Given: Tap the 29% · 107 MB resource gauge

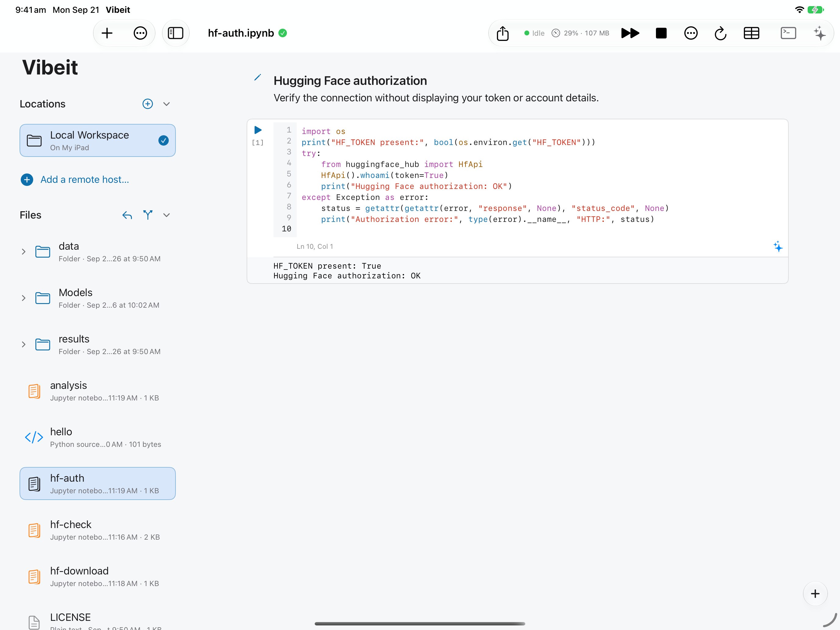Looking at the screenshot, I should (x=580, y=33).
